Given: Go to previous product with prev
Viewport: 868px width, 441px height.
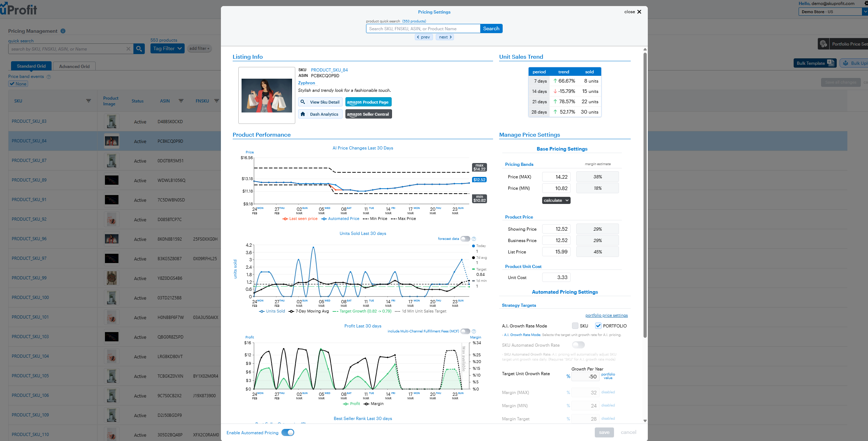Looking at the screenshot, I should point(424,37).
